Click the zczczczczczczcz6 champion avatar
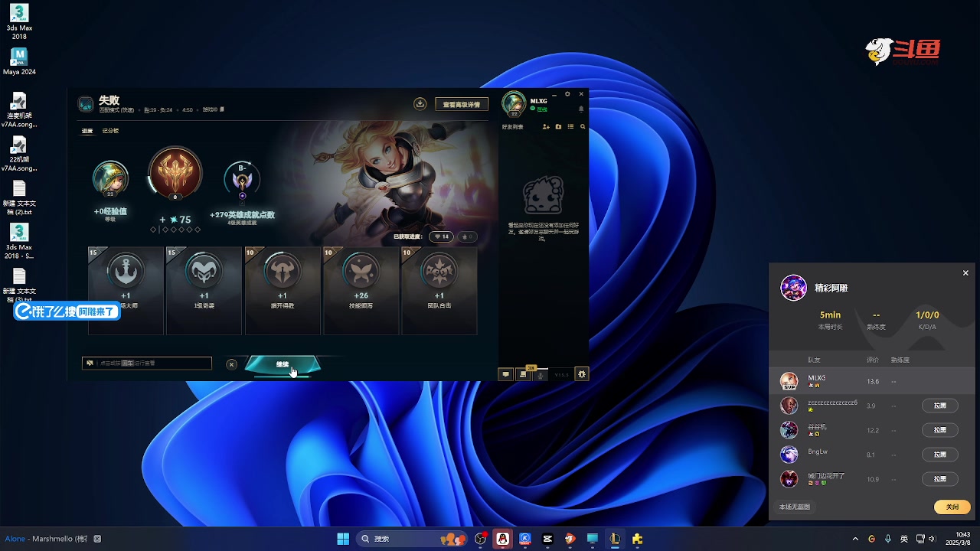The height and width of the screenshot is (551, 980). click(x=789, y=406)
